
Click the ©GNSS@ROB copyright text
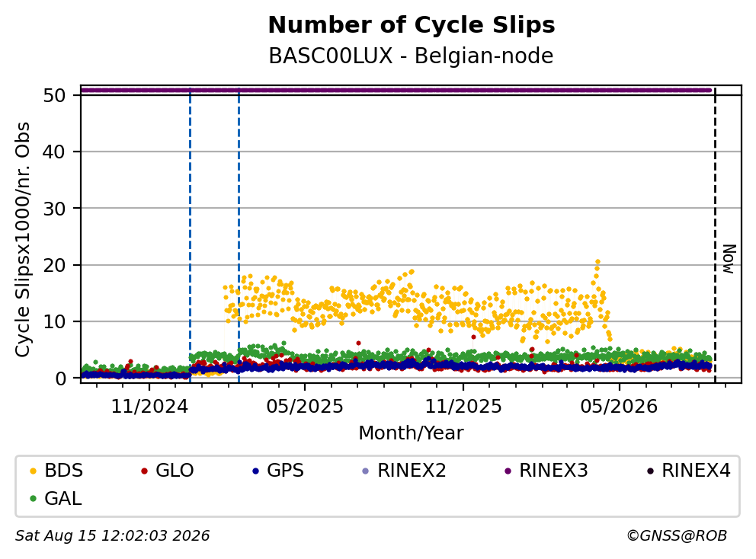(x=677, y=536)
